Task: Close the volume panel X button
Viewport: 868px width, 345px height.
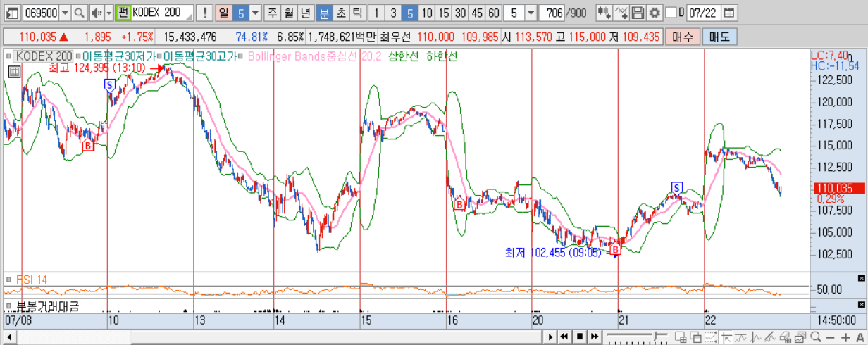Action: tap(861, 303)
